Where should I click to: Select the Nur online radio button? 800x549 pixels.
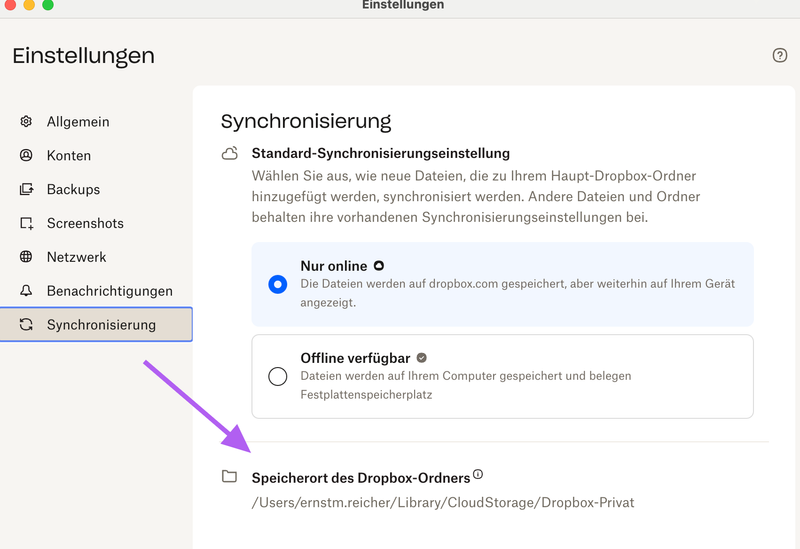(x=278, y=284)
